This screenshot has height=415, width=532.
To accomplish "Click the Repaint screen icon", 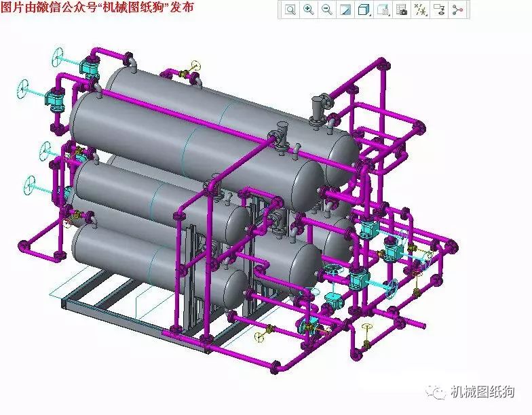I will tap(345, 9).
